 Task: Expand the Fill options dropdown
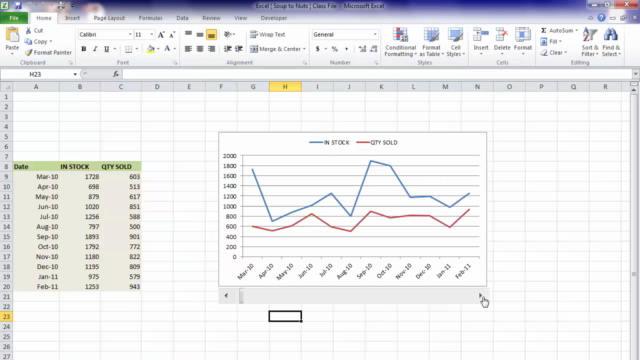pos(560,42)
